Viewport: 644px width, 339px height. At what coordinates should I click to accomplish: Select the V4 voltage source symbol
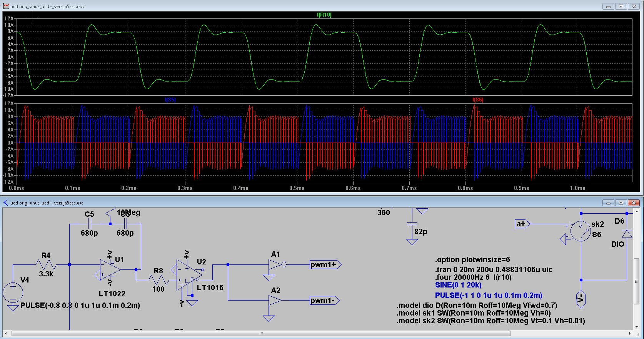click(x=13, y=292)
